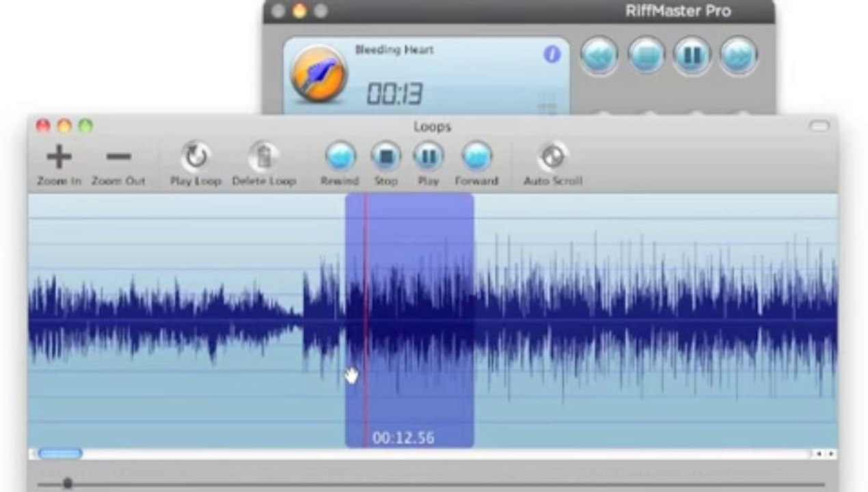Click the Zoom In plus icon
This screenshot has height=492, width=868.
[59, 157]
